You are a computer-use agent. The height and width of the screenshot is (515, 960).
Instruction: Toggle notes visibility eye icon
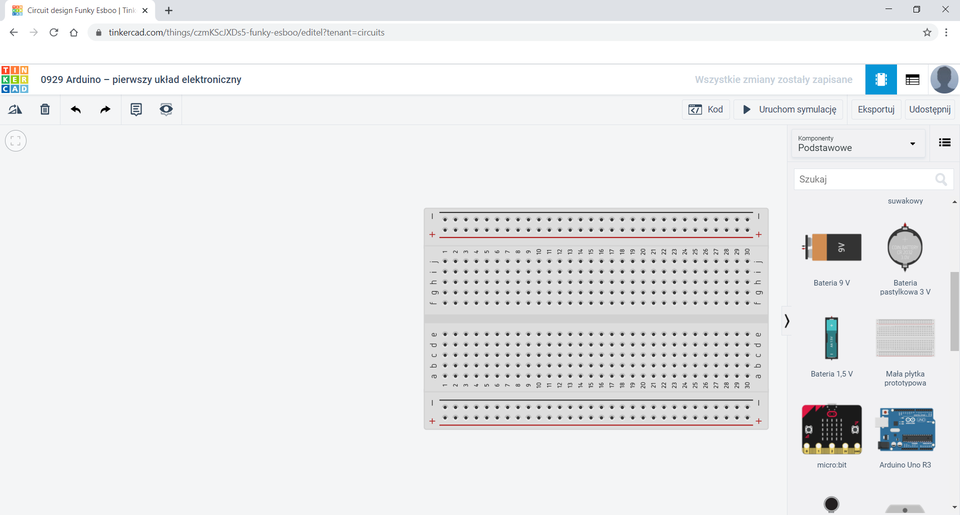166,109
